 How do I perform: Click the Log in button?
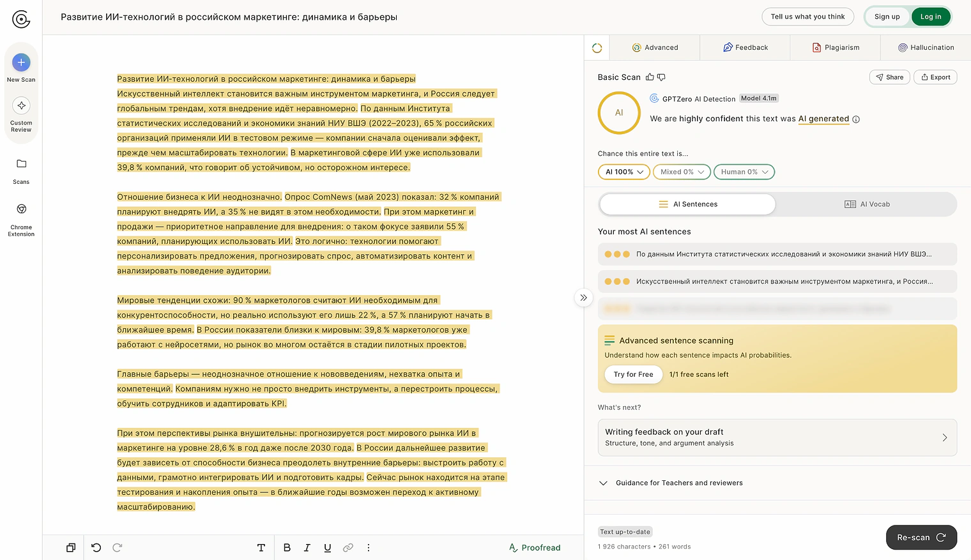pos(931,17)
